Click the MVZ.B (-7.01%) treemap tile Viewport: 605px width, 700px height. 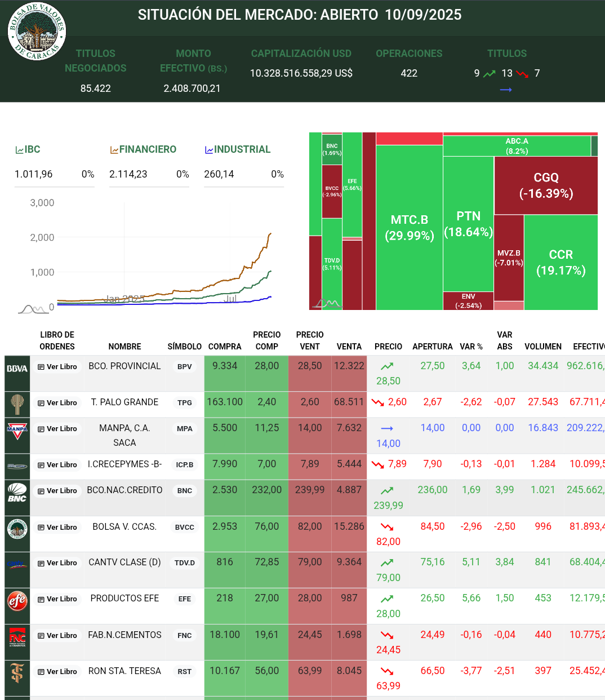click(509, 258)
